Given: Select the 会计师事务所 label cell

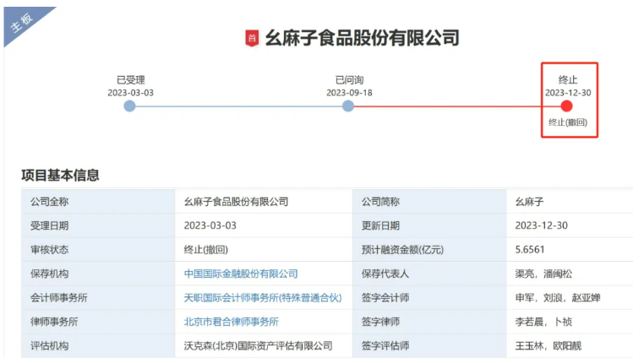Looking at the screenshot, I should pyautogui.click(x=98, y=298).
